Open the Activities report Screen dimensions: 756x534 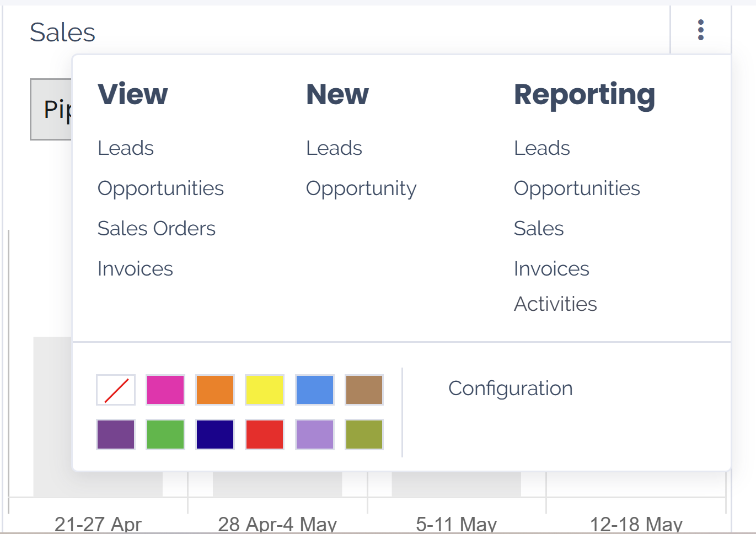click(555, 304)
